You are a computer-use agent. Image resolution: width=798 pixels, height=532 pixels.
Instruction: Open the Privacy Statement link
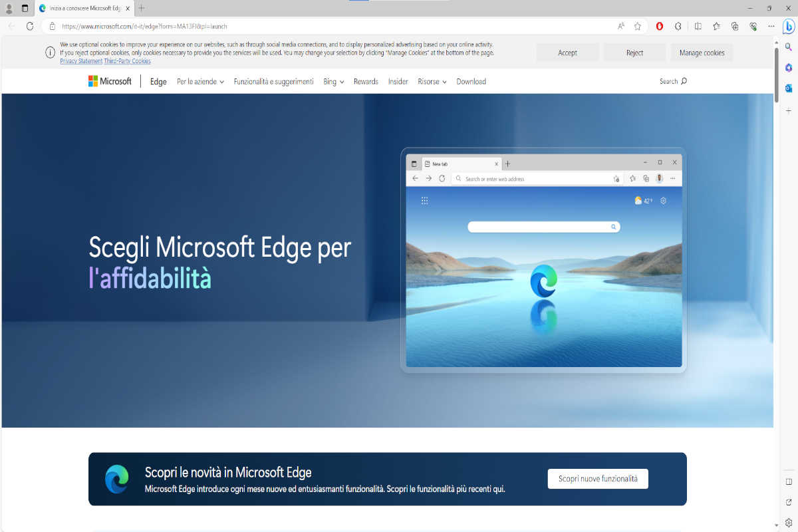[81, 61]
